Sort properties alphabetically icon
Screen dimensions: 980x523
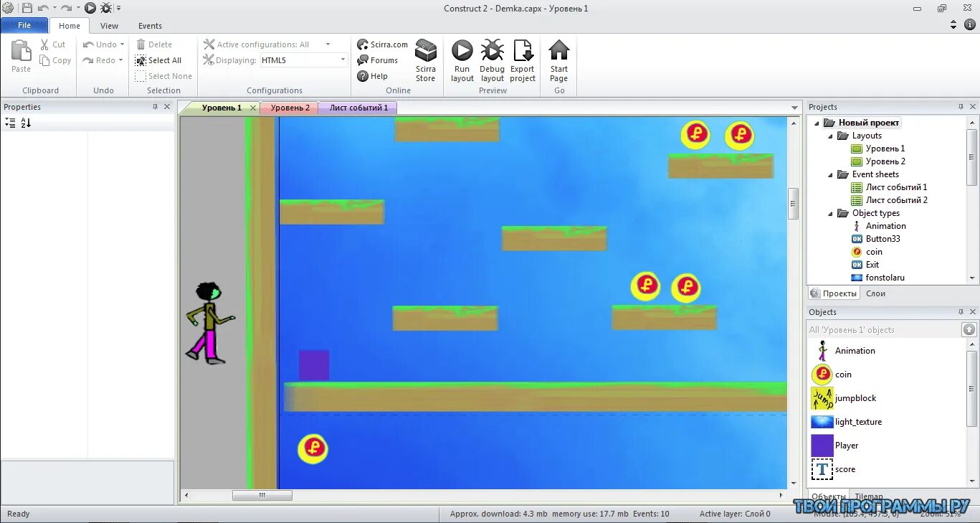[26, 123]
